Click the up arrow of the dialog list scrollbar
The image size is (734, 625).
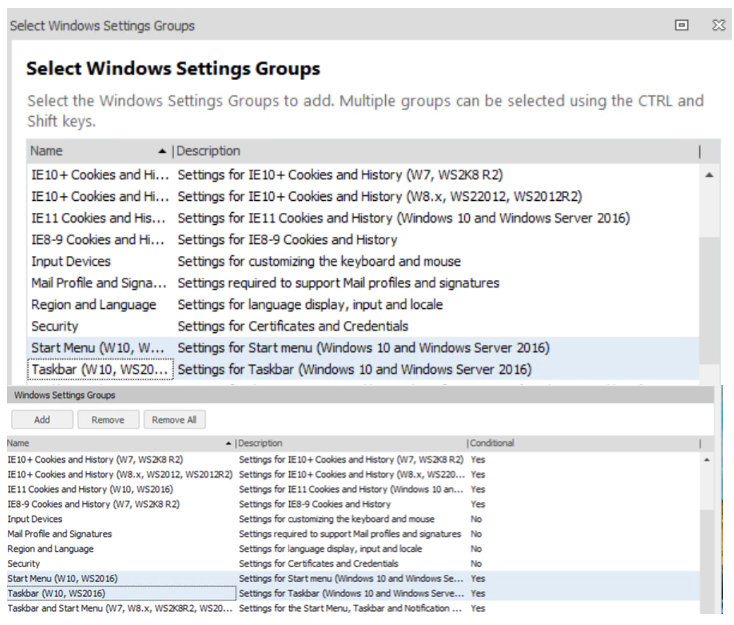coord(709,175)
